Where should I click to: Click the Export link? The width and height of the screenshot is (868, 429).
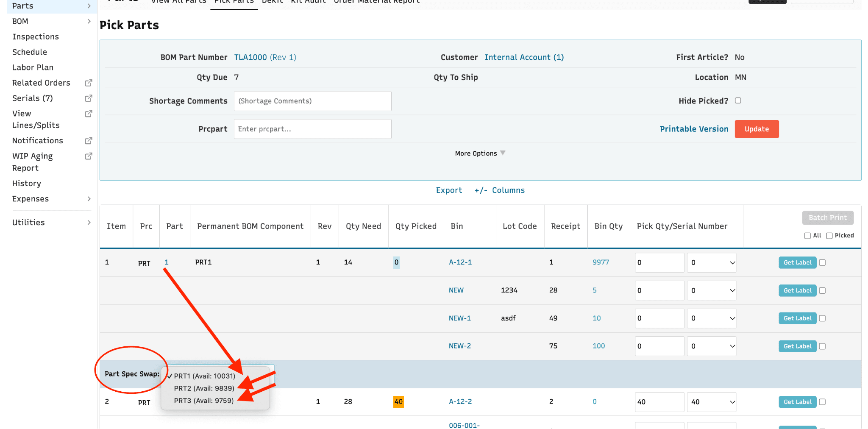[449, 190]
